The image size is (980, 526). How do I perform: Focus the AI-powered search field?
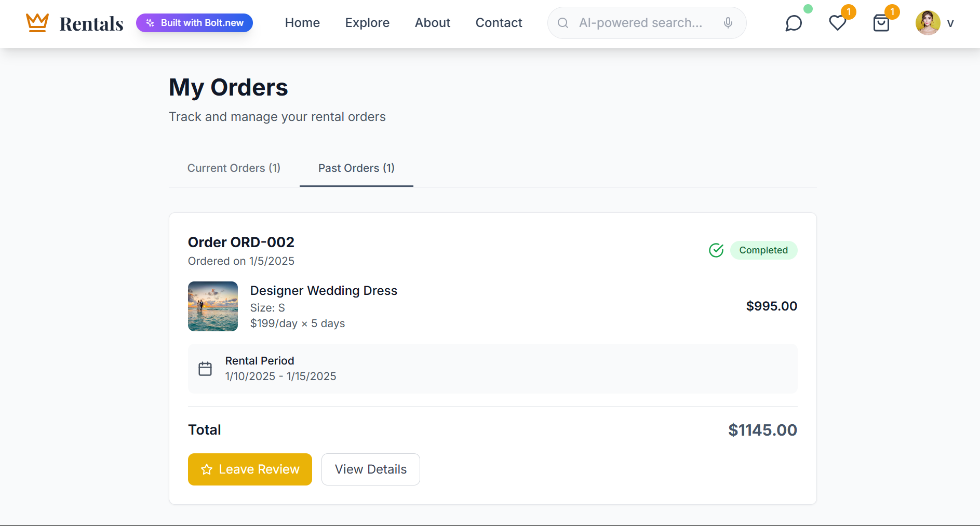pyautogui.click(x=641, y=23)
